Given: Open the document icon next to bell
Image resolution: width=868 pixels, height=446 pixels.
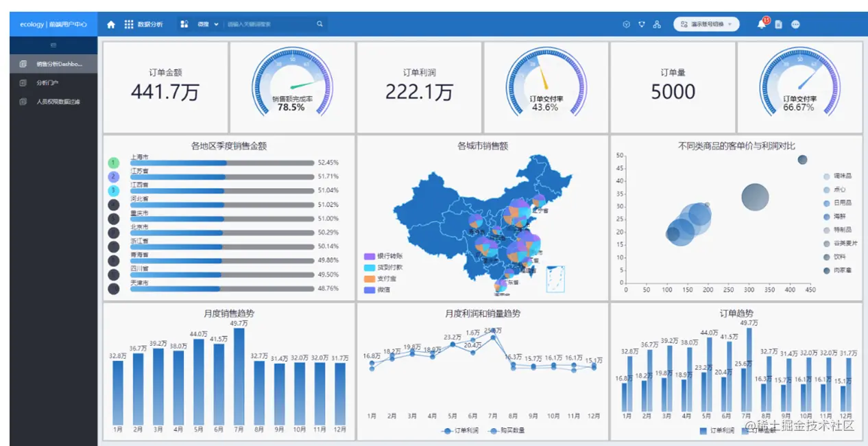Looking at the screenshot, I should pyautogui.click(x=779, y=24).
